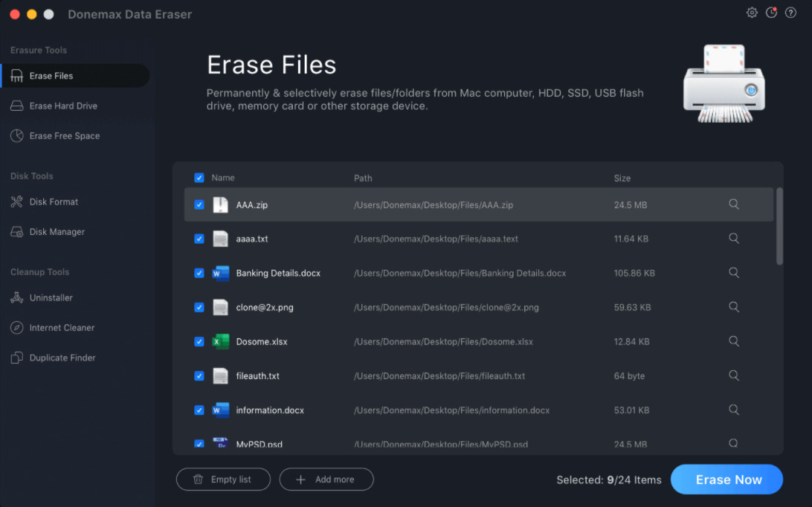This screenshot has width=812, height=507.
Task: Click the magnifier icon for clone@2x.png
Action: (x=734, y=306)
